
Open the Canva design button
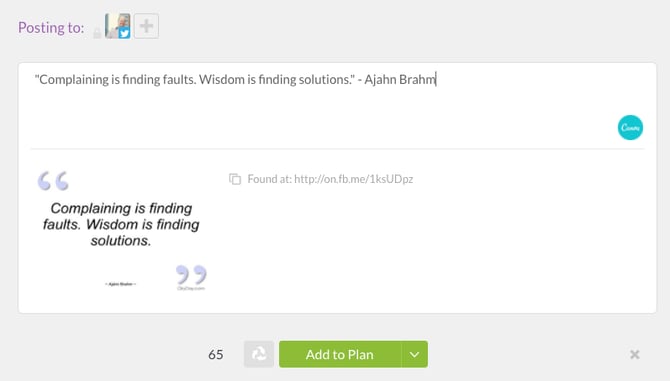(x=630, y=127)
